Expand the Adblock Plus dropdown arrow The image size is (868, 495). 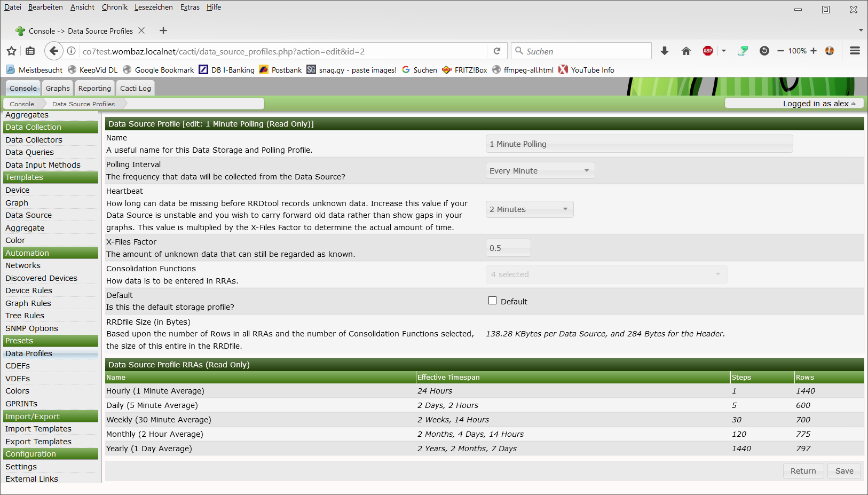(724, 51)
